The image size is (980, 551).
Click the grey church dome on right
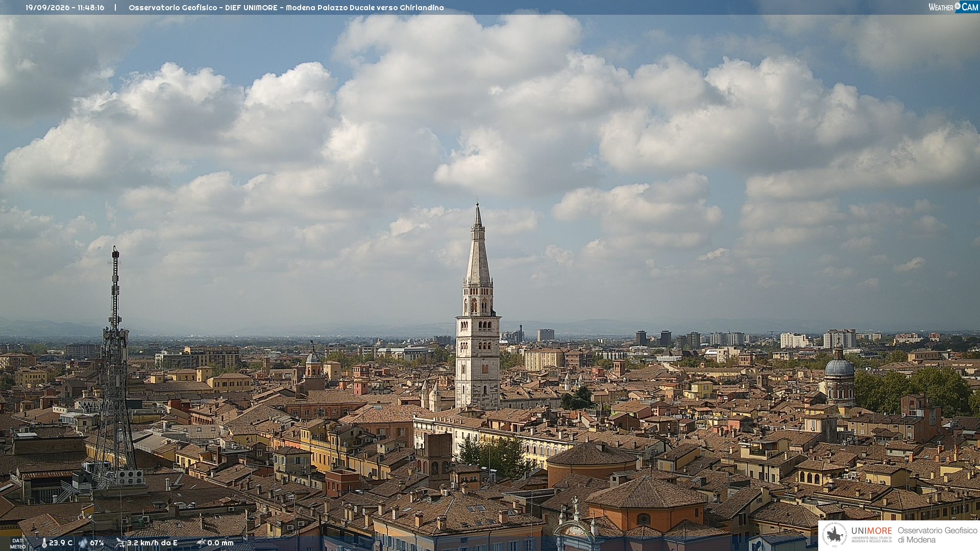(x=839, y=366)
